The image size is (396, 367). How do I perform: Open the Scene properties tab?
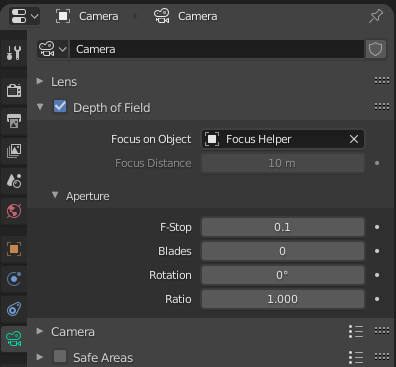click(14, 180)
